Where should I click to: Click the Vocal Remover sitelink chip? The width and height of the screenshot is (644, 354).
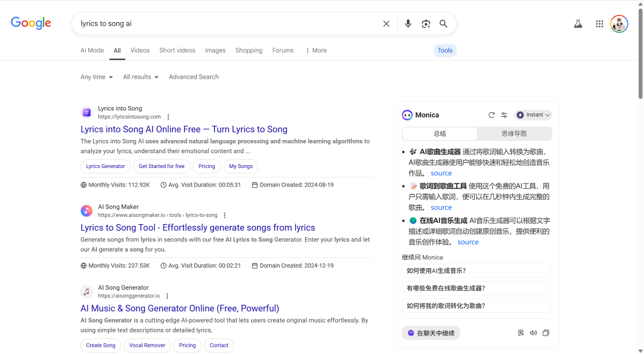pos(147,346)
